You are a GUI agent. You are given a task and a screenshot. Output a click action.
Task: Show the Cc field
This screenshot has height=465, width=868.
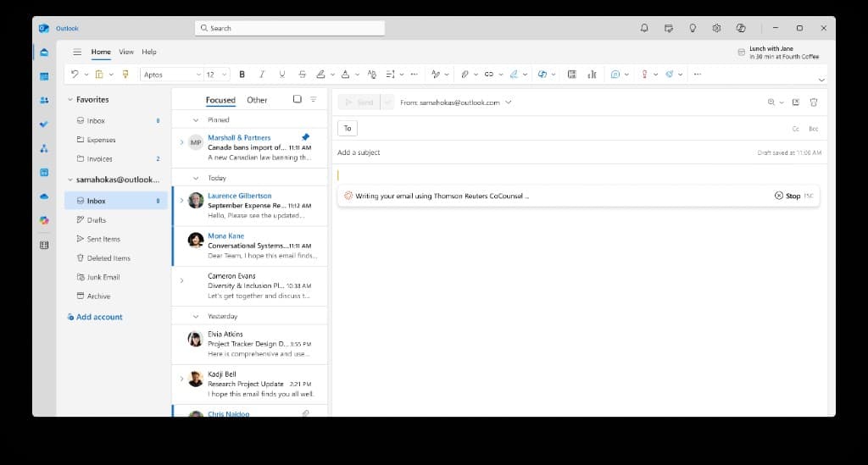pyautogui.click(x=795, y=129)
